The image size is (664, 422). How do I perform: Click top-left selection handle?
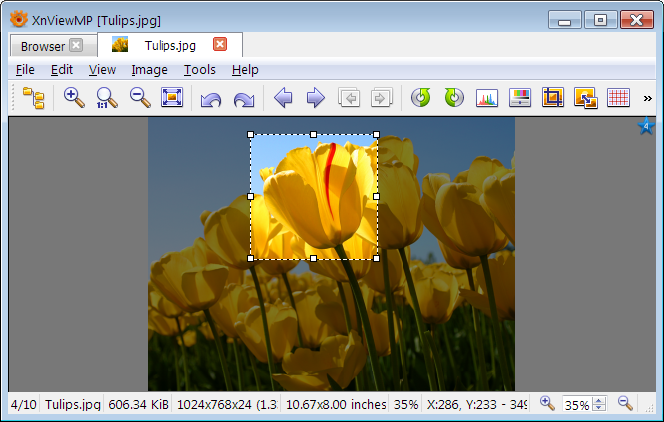pos(250,135)
